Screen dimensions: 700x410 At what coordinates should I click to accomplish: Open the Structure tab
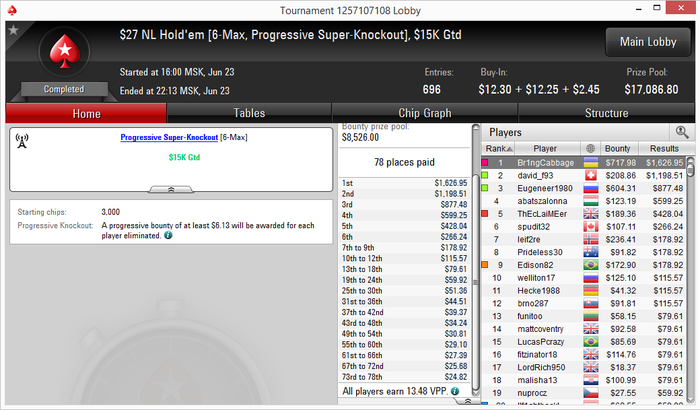pos(606,113)
